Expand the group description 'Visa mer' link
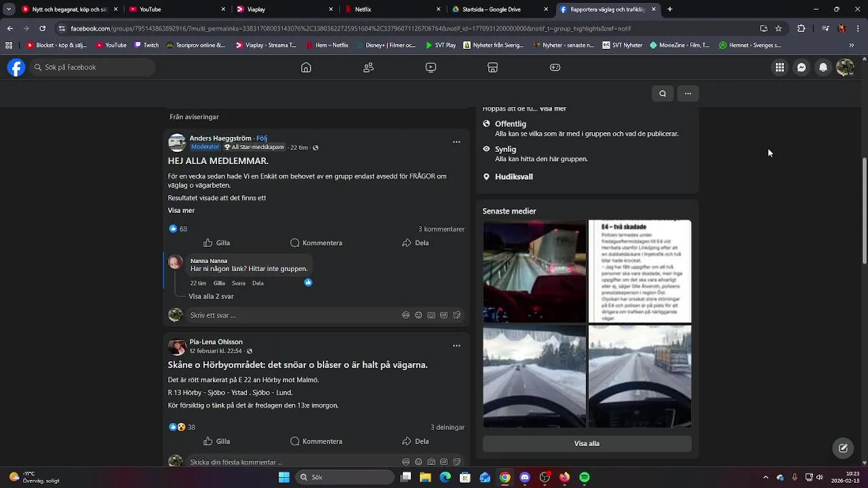Screen dimensions: 868x488 point(553,108)
